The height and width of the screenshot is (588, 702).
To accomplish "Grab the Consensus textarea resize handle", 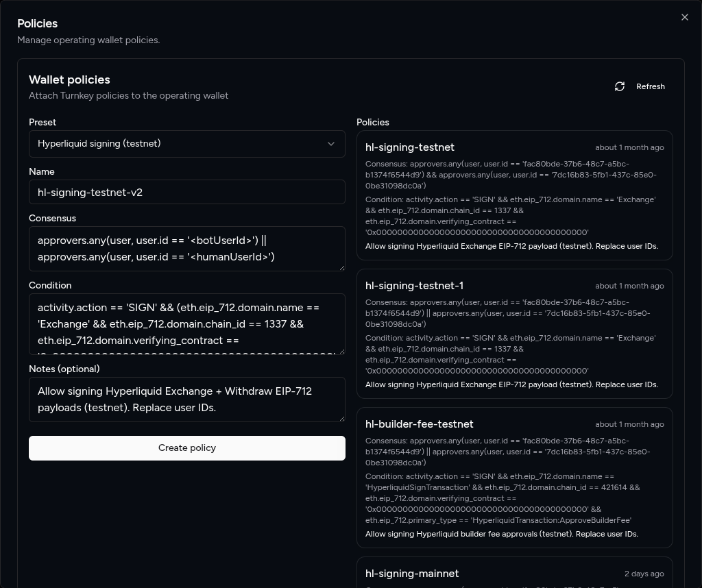I will click(341, 267).
